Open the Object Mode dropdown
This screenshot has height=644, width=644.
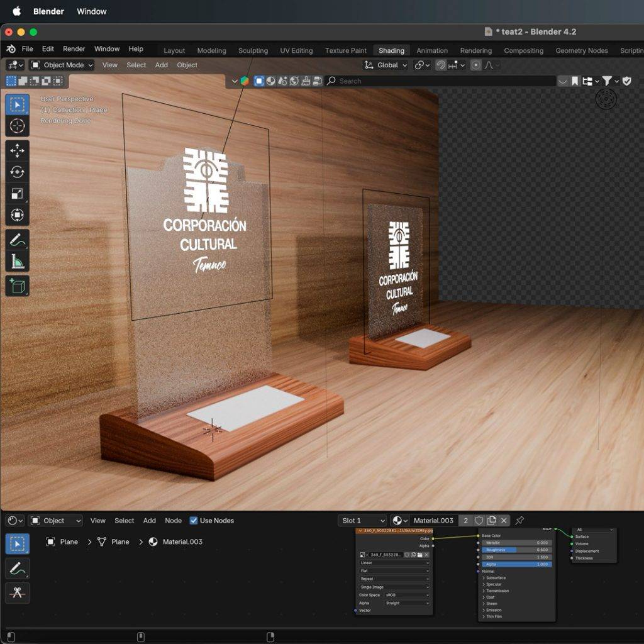coord(62,65)
